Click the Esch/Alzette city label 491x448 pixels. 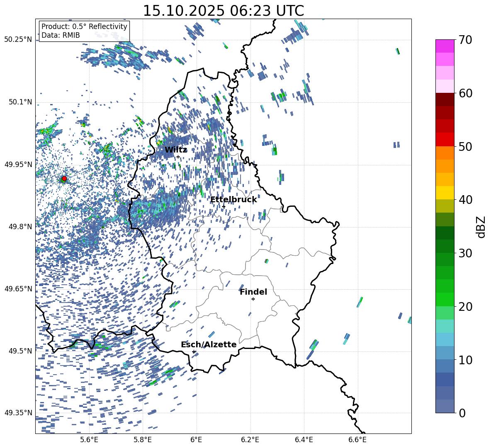(x=209, y=344)
